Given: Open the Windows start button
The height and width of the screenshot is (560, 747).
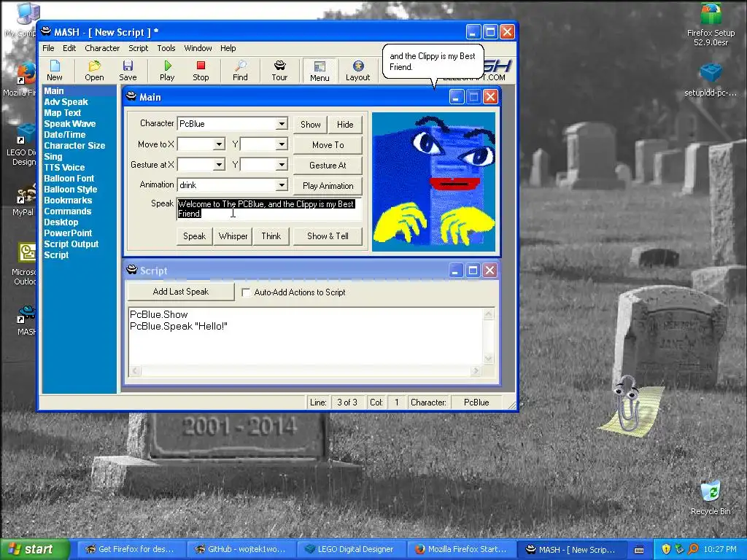Looking at the screenshot, I should [x=34, y=549].
